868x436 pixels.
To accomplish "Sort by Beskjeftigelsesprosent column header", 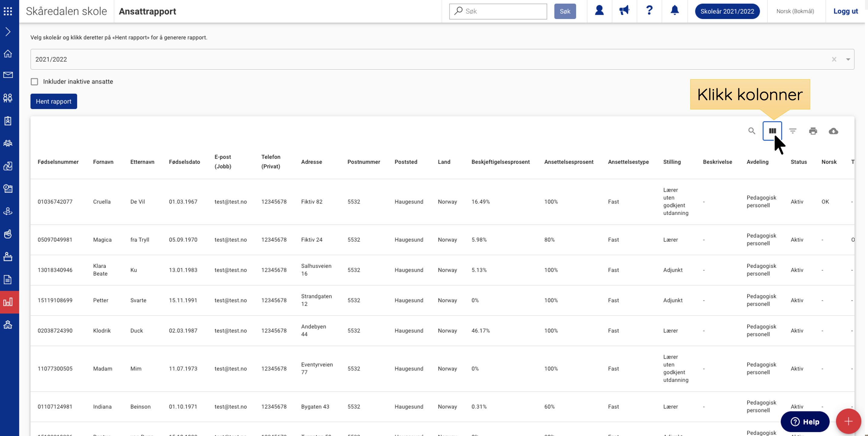I will tap(500, 162).
